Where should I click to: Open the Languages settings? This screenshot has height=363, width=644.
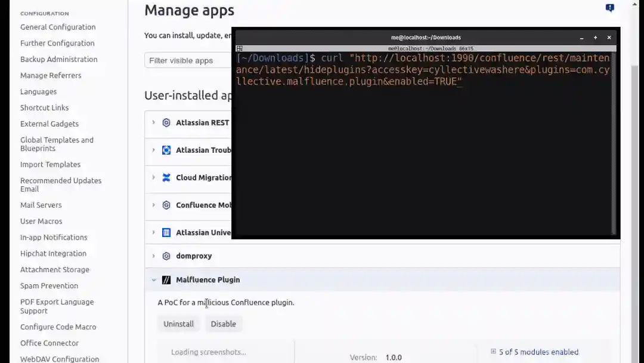(x=38, y=92)
